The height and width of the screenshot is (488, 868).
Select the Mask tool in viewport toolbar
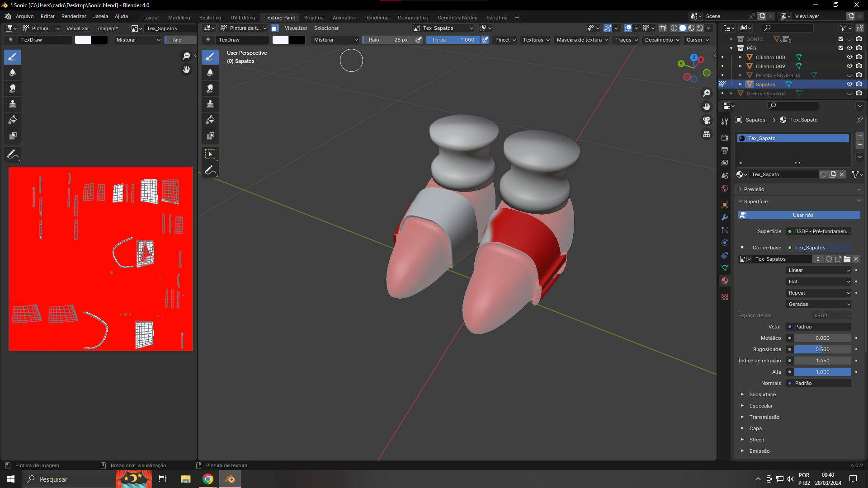point(210,136)
